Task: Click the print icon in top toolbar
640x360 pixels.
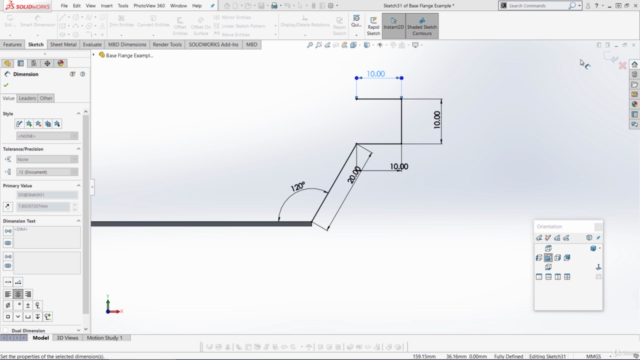Action: point(274,6)
